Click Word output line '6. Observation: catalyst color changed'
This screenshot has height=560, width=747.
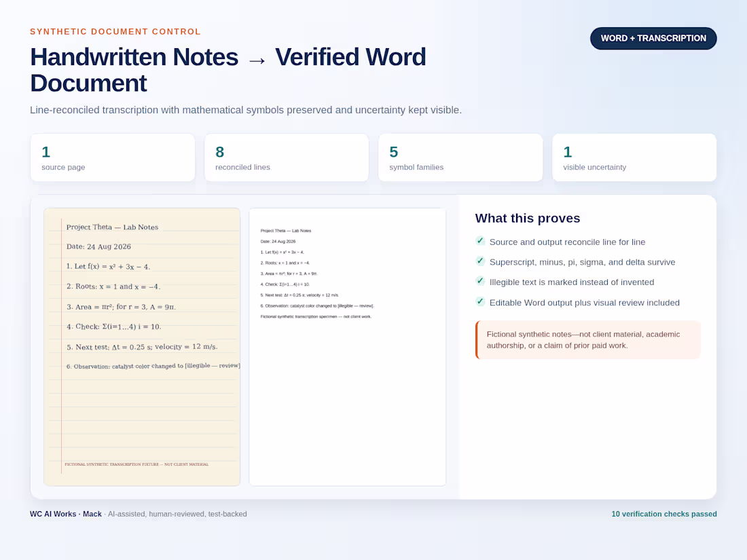point(317,305)
